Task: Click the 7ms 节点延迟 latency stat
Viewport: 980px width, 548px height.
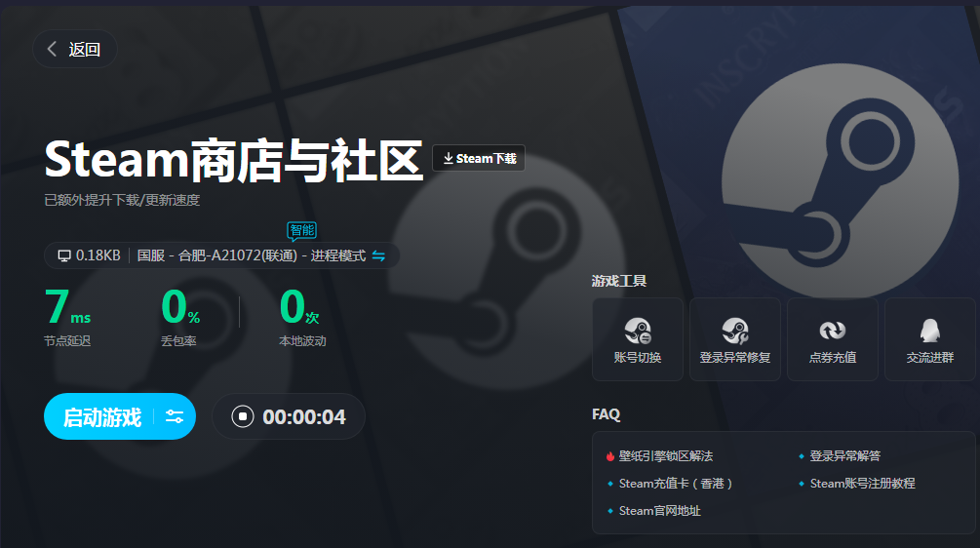Action: click(x=68, y=317)
